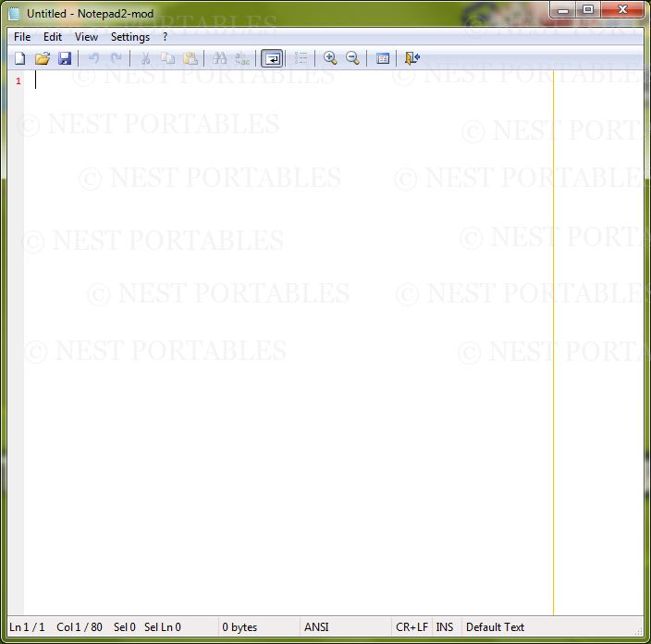Open Find with the binoculars icon

(219, 58)
